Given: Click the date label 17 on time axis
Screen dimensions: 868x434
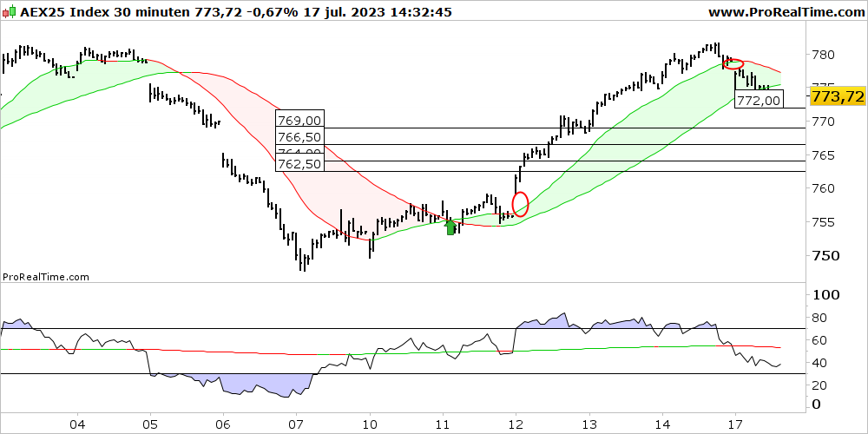Looking at the screenshot, I should click(x=736, y=424).
